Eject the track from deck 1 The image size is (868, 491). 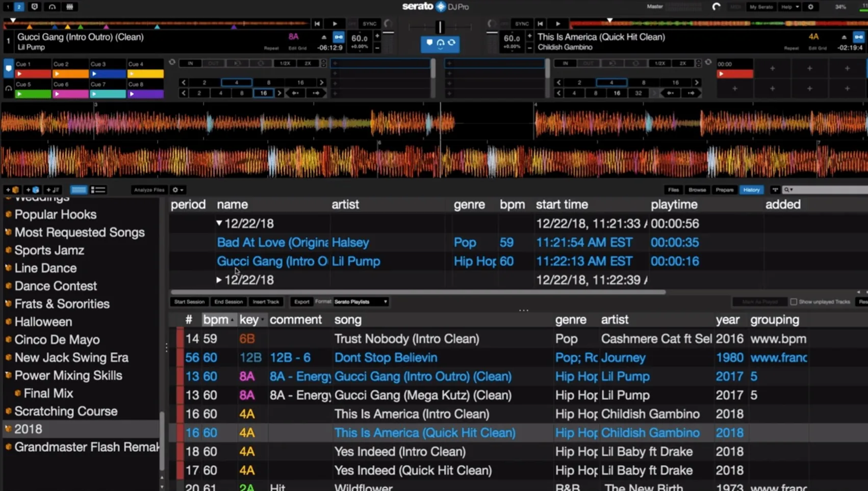click(x=324, y=37)
